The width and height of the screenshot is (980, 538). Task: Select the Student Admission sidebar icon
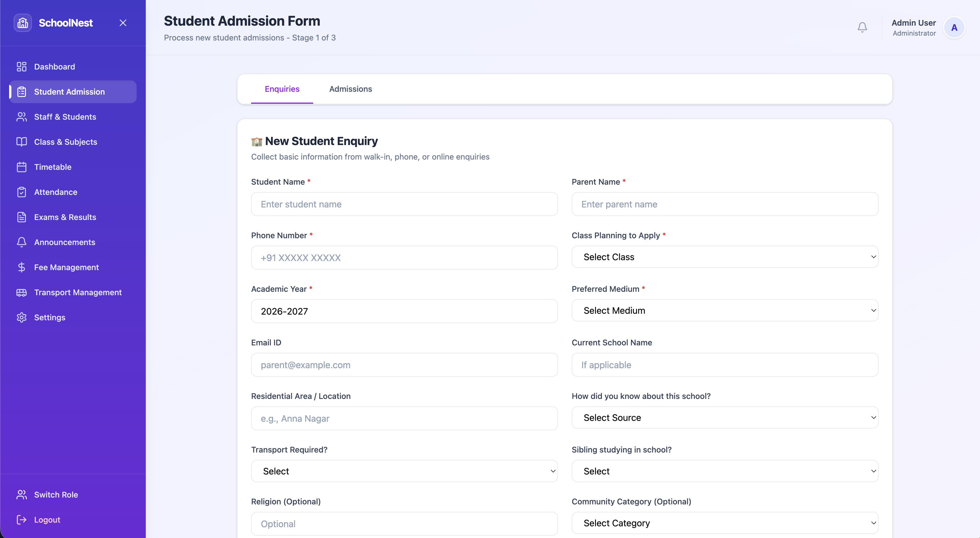(x=22, y=91)
